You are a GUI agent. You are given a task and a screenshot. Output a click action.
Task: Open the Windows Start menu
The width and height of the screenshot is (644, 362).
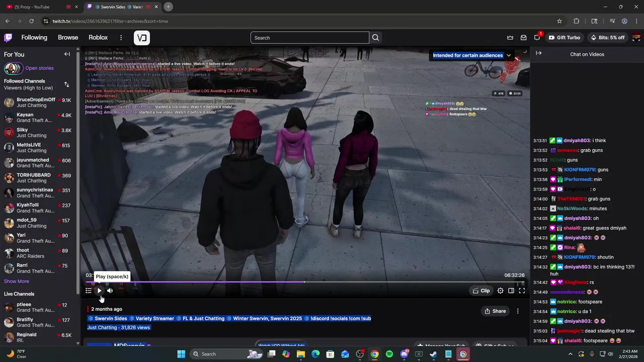point(181,354)
